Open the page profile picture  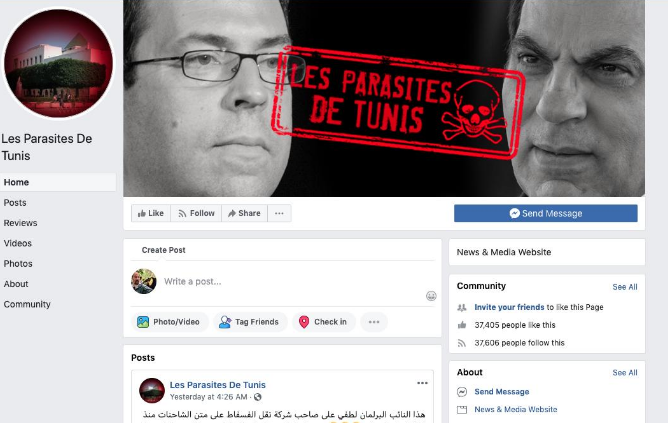click(x=58, y=63)
